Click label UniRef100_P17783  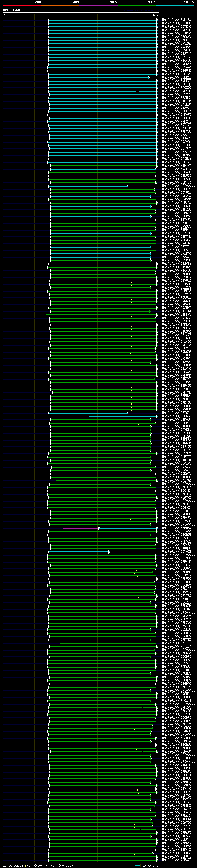[x=176, y=233]
